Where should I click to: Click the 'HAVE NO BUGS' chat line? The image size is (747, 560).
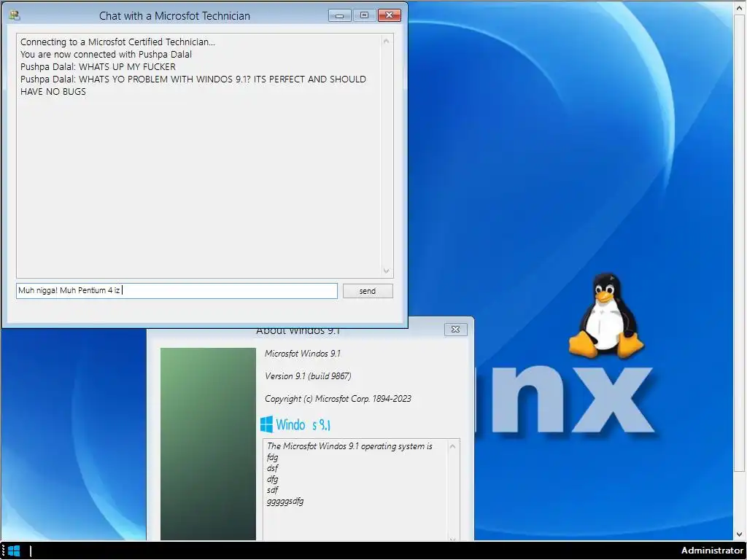click(53, 91)
